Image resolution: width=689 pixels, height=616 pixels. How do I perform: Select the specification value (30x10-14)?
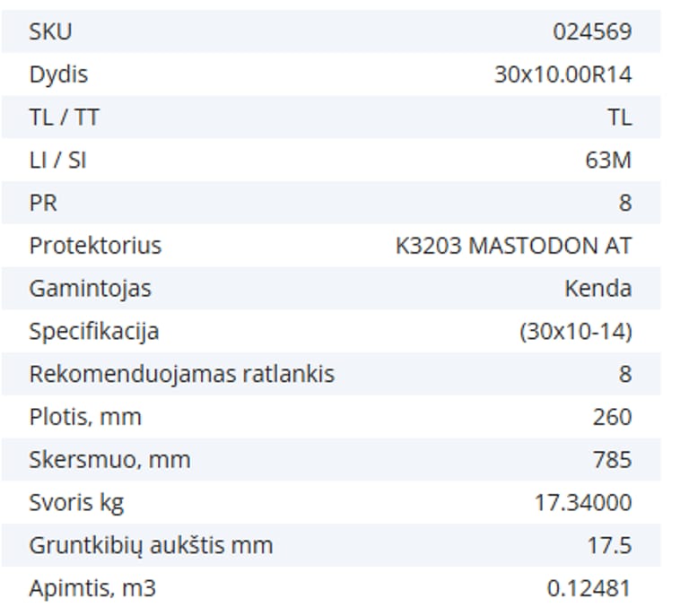(575, 332)
